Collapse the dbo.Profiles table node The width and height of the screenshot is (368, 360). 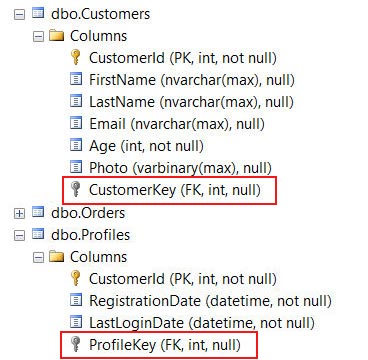click(20, 235)
